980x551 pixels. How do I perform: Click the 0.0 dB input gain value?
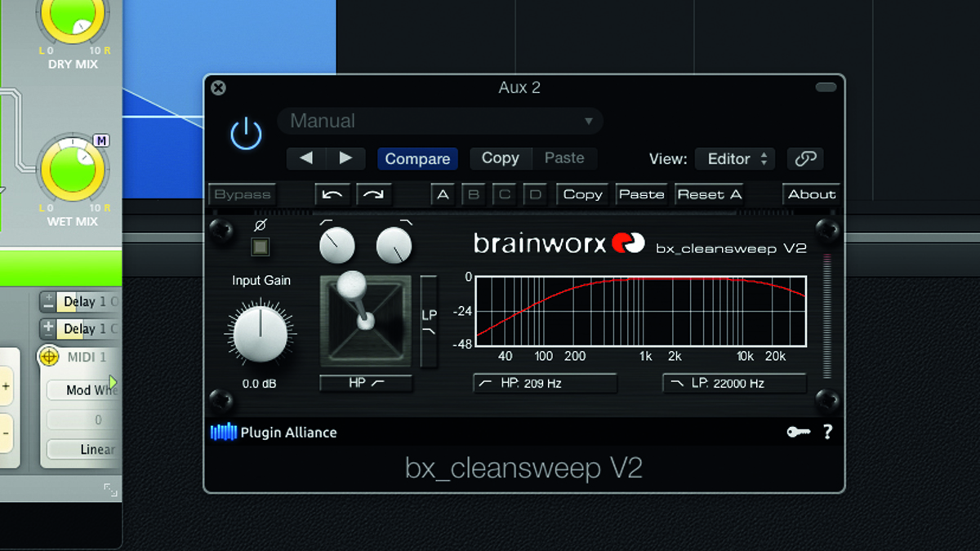[x=261, y=383]
